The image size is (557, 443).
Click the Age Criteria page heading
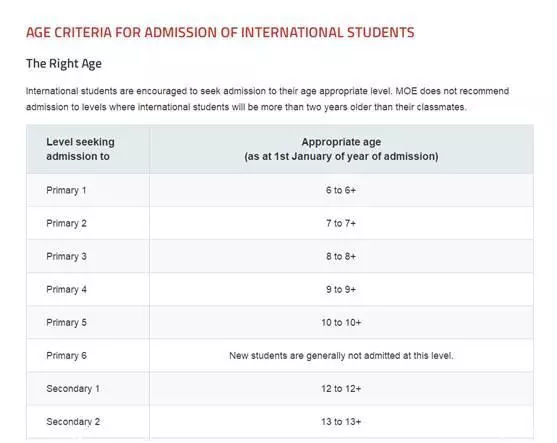click(x=220, y=33)
